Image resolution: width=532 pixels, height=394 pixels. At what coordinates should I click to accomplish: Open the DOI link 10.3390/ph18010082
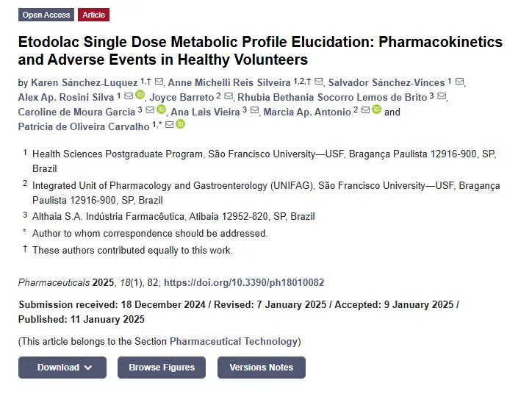coord(244,283)
